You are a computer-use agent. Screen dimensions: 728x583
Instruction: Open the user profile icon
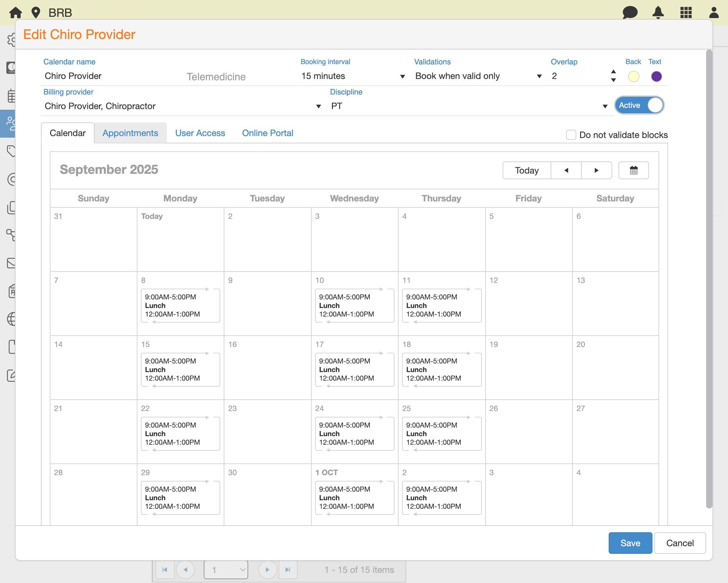[713, 12]
